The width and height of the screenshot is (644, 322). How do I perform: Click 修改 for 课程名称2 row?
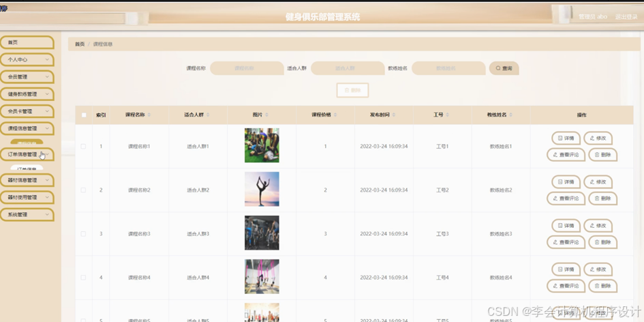pyautogui.click(x=598, y=181)
